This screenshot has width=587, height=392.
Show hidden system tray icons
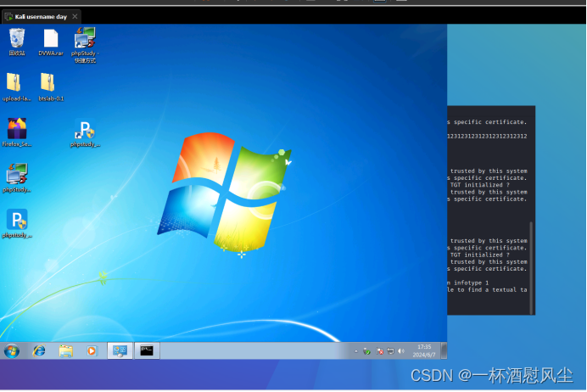pyautogui.click(x=355, y=351)
